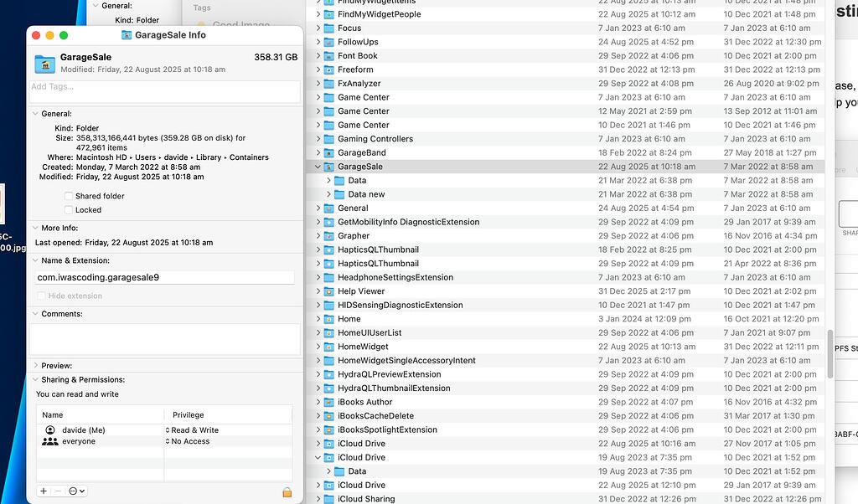This screenshot has height=504, width=858.
Task: Click the gear action menu below permissions list
Action: pyautogui.click(x=75, y=492)
